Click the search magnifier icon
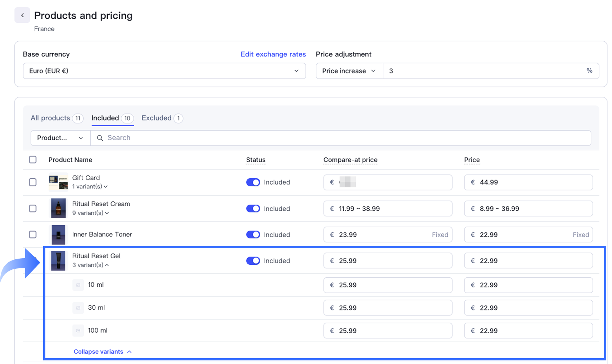 (100, 138)
